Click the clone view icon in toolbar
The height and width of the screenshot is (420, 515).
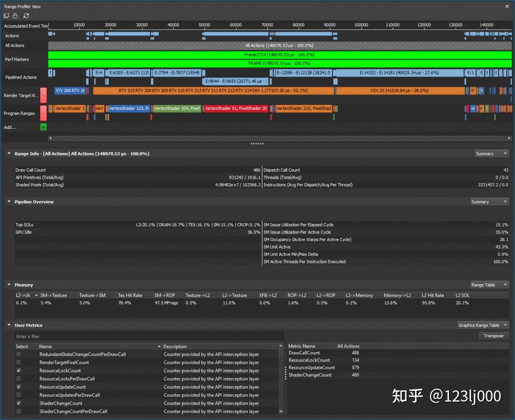coord(6,16)
